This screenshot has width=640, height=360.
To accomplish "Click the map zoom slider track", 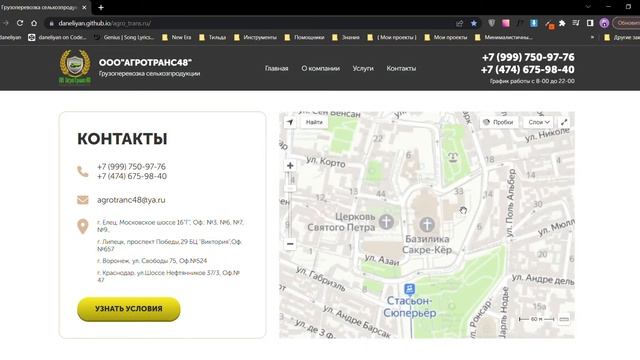I will pyautogui.click(x=290, y=205).
